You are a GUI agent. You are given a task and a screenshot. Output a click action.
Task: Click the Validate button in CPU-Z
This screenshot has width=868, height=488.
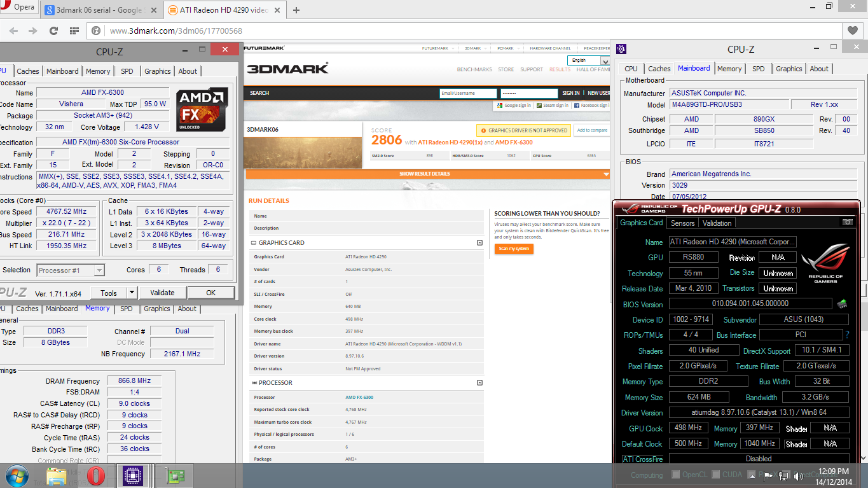click(x=162, y=293)
